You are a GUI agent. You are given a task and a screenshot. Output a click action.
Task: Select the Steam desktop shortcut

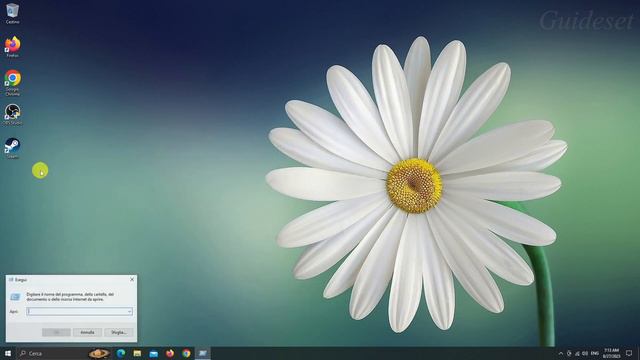click(12, 148)
